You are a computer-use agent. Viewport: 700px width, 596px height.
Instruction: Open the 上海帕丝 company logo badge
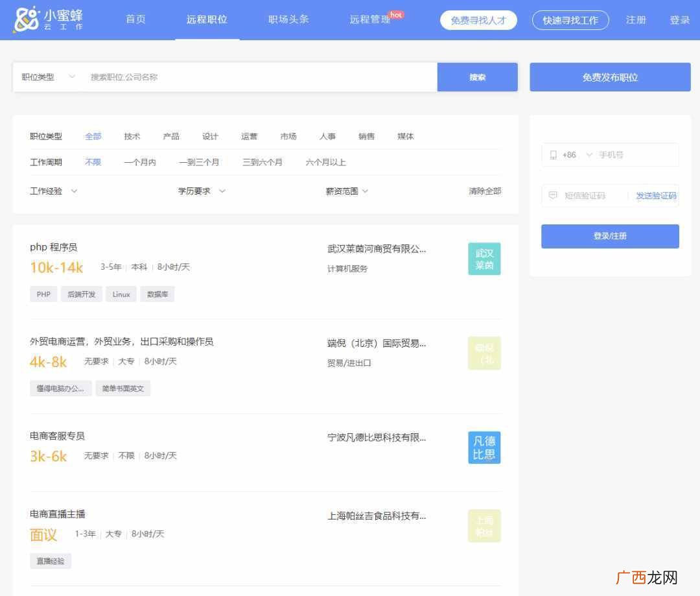coord(484,525)
